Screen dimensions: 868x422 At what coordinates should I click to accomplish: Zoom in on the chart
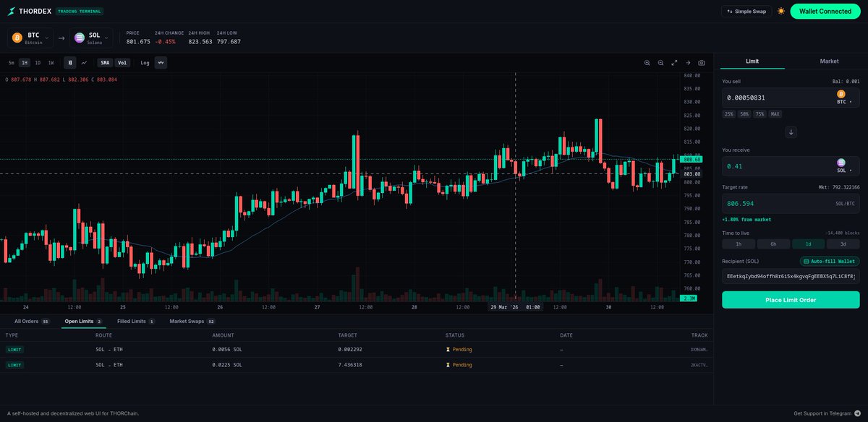pyautogui.click(x=647, y=63)
